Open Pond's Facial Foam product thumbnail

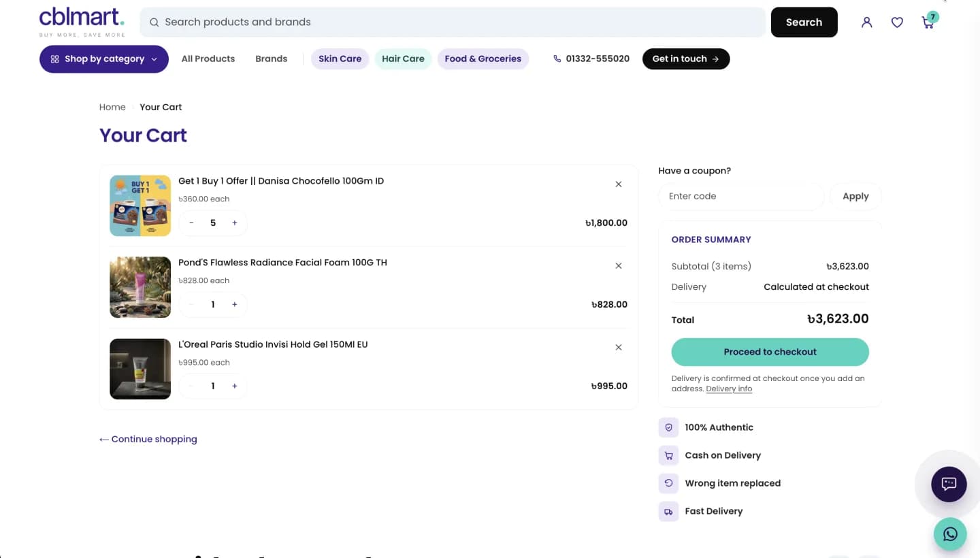coord(140,287)
